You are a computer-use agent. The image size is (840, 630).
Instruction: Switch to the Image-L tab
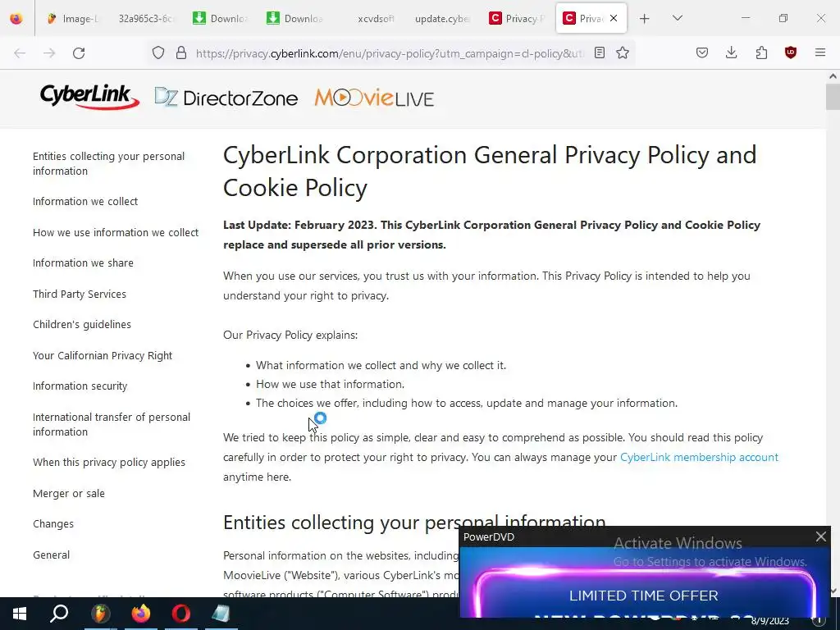(73, 19)
